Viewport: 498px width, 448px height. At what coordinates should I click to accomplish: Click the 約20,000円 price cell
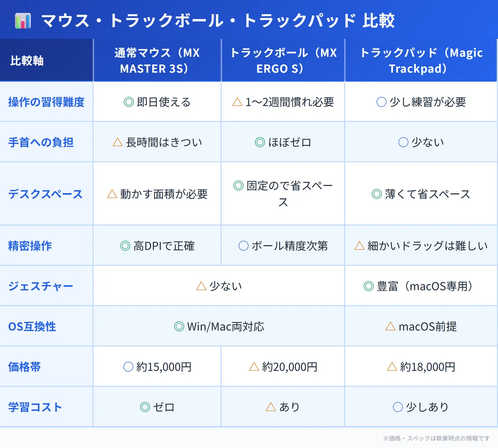point(283,367)
